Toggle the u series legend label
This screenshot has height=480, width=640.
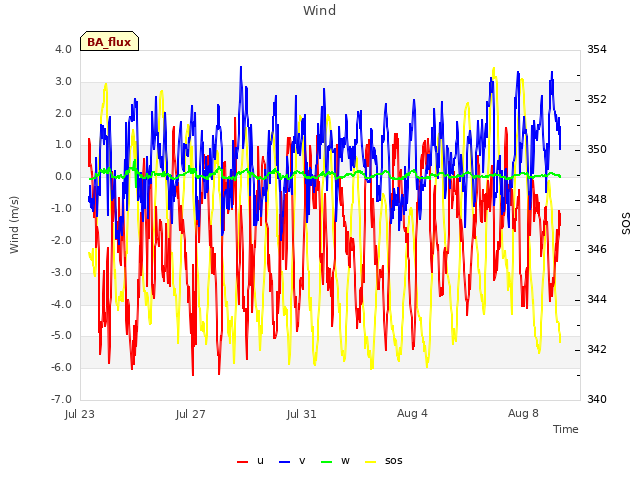[x=260, y=460]
